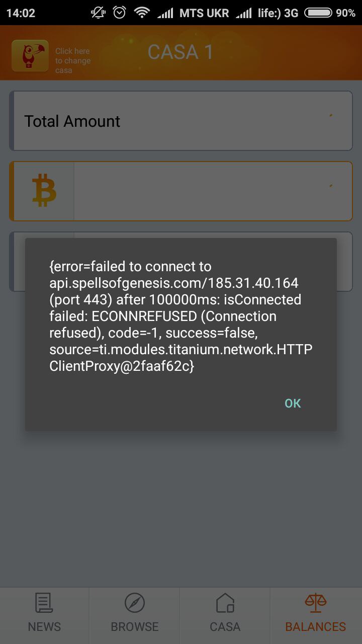Expand the Bitcoin balance row arrow

click(x=331, y=186)
